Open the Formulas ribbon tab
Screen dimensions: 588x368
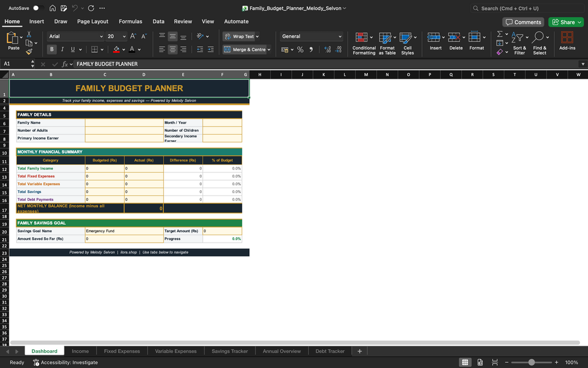130,21
